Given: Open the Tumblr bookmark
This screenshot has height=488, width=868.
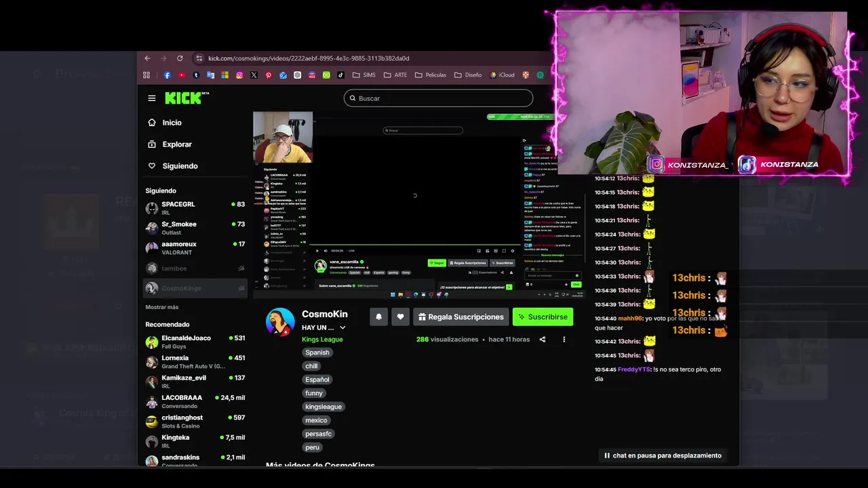Looking at the screenshot, I should [x=196, y=75].
